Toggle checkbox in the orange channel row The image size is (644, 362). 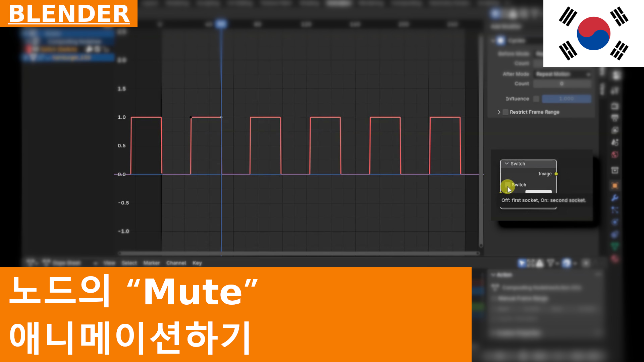pyautogui.click(x=97, y=49)
